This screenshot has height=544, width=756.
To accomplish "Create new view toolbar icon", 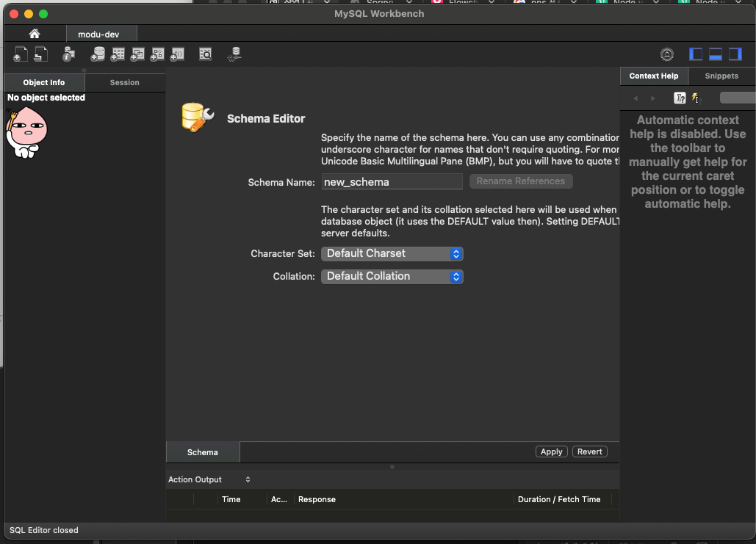I will tap(137, 54).
